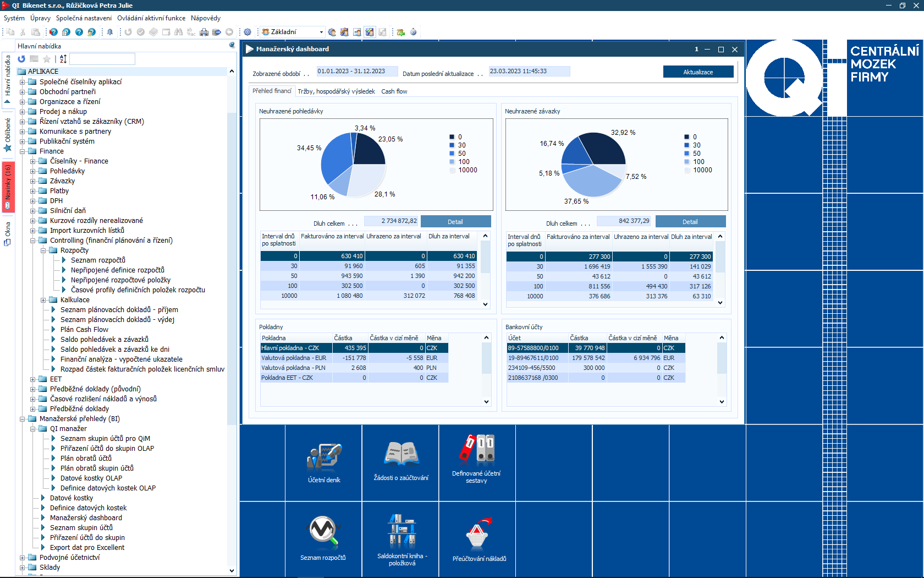Image resolution: width=924 pixels, height=578 pixels.
Task: Expand the Kalkulace tree folder
Action: click(43, 300)
